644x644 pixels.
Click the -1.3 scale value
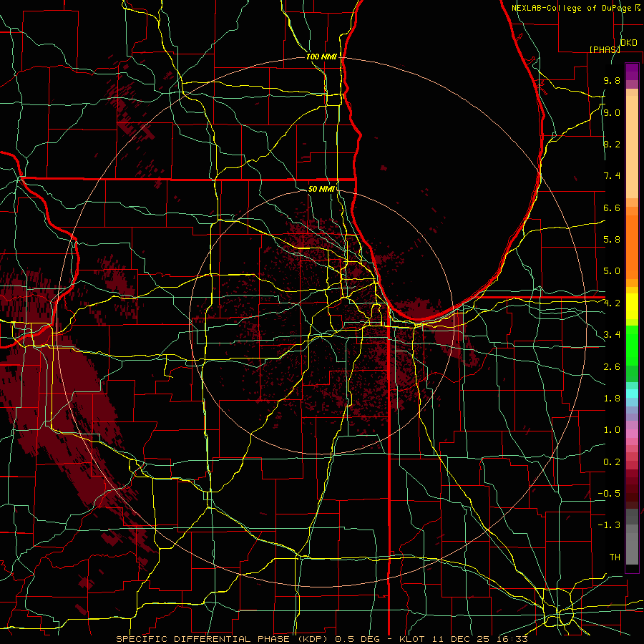[609, 525]
